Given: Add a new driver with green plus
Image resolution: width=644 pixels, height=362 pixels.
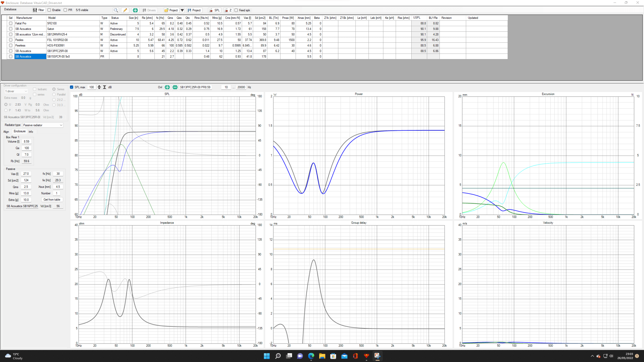Looking at the screenshot, I should (135, 10).
